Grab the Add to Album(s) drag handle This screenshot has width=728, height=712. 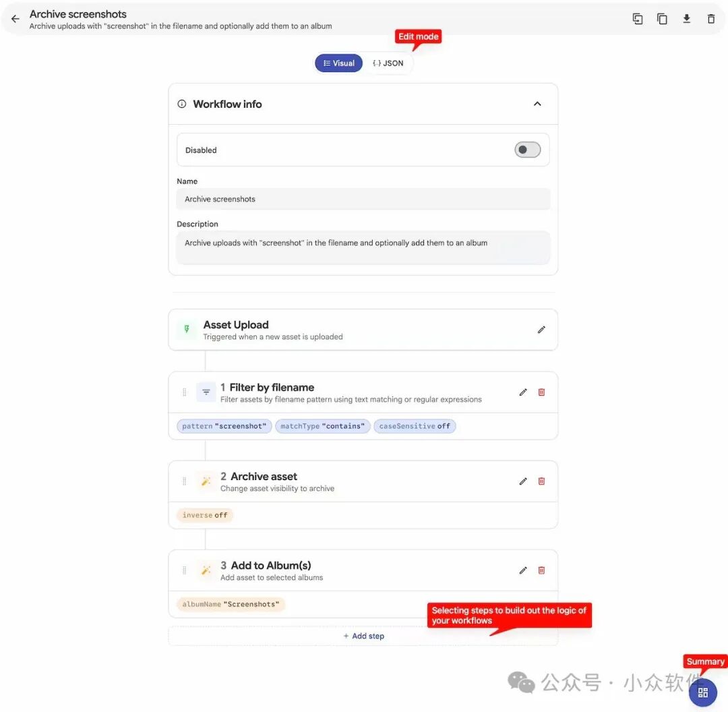pyautogui.click(x=184, y=570)
